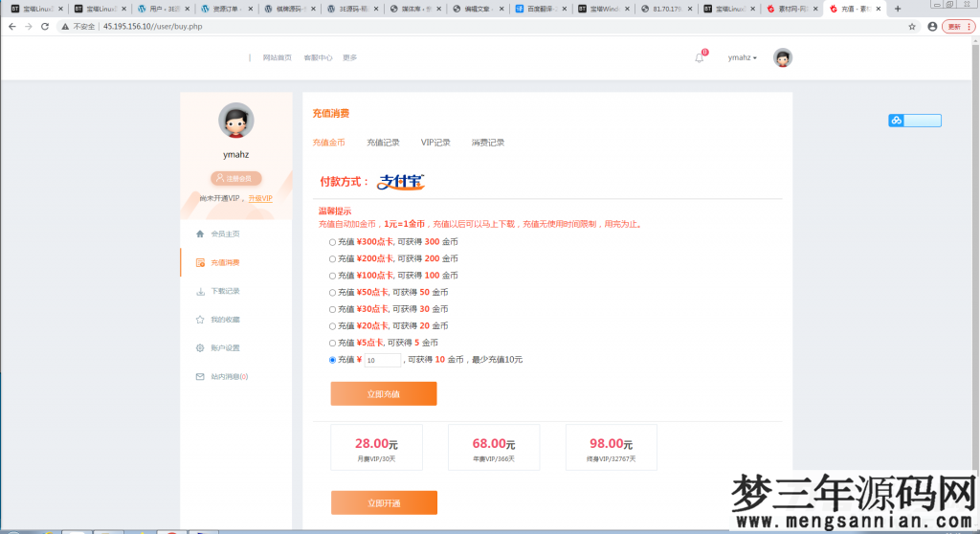Open the 更多 menu in header
980x534 pixels.
pos(349,57)
